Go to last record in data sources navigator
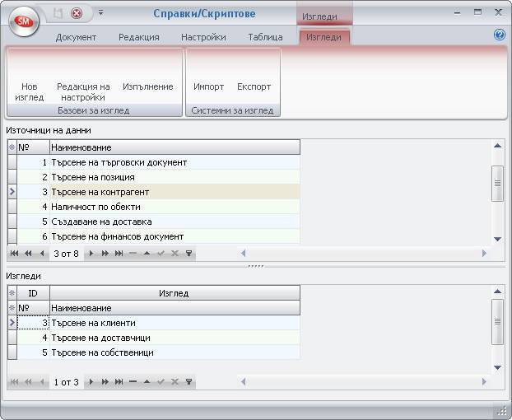512x420 pixels. pyautogui.click(x=119, y=253)
